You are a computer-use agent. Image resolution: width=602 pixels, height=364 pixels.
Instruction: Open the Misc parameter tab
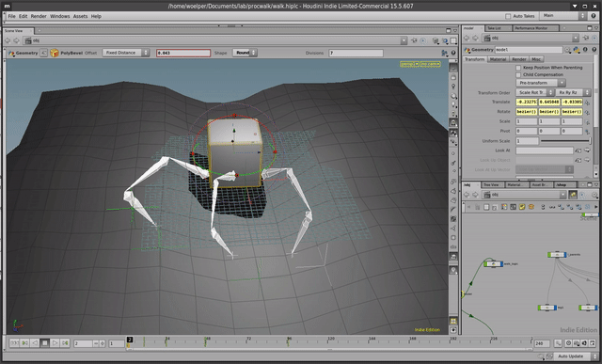[536, 59]
